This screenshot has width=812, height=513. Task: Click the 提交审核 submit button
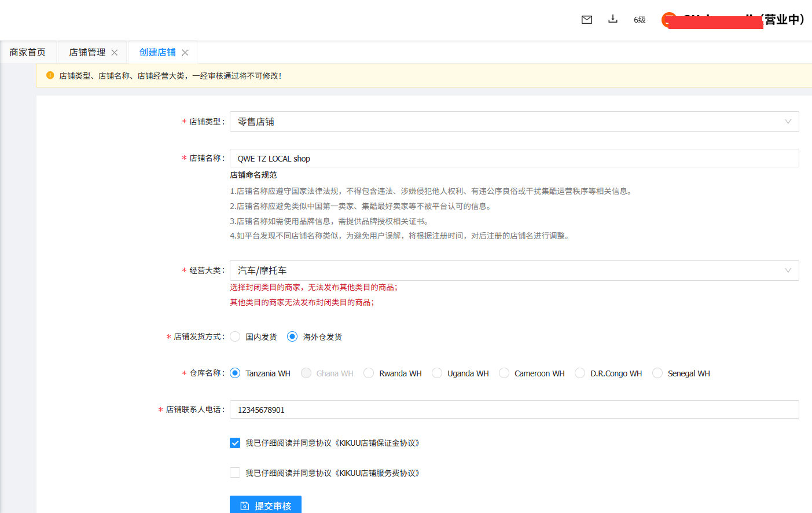[265, 505]
